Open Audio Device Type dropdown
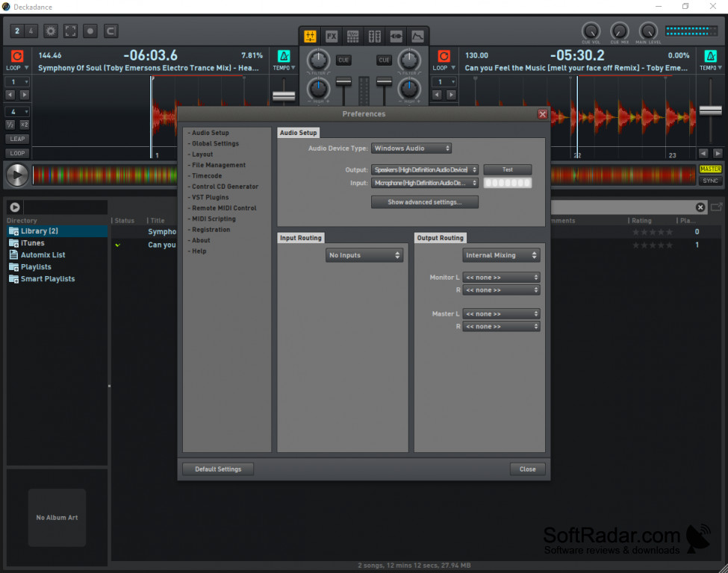728x573 pixels. click(411, 148)
